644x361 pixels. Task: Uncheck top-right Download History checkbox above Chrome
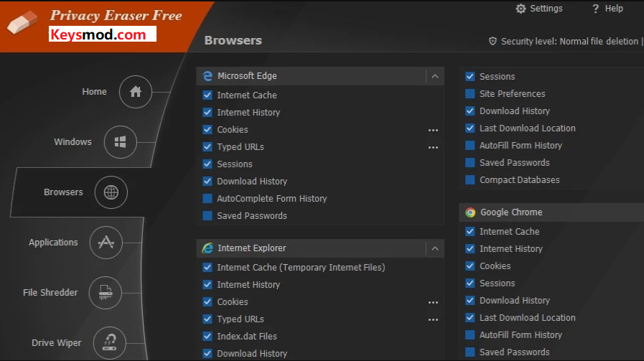click(470, 111)
